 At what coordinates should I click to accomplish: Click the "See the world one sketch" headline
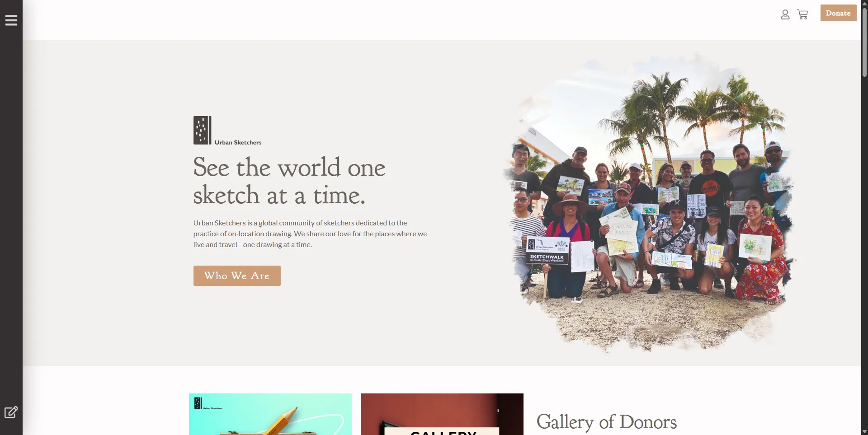(x=289, y=181)
